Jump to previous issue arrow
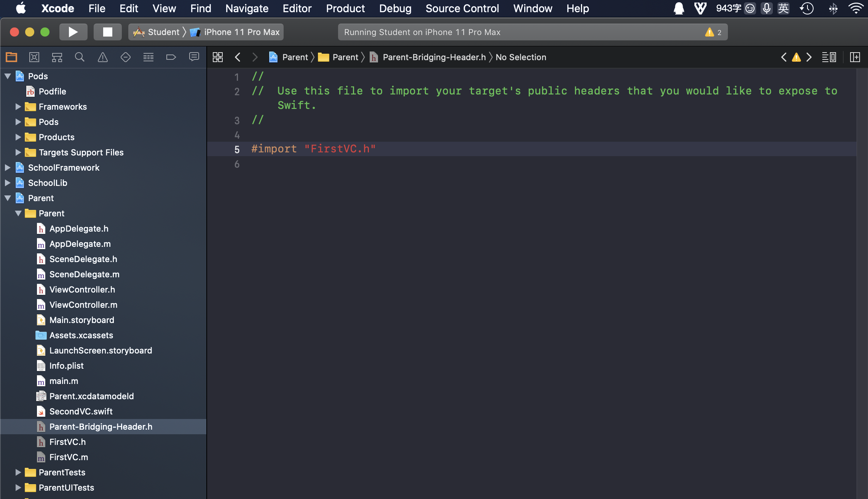 [x=784, y=57]
